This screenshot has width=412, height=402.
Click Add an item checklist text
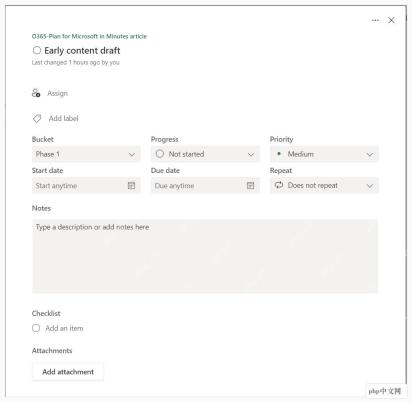pos(64,328)
